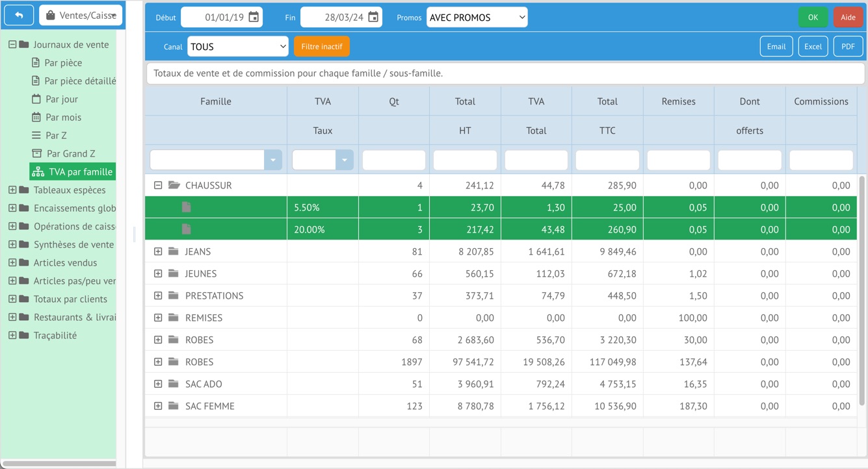868x469 pixels.
Task: Click the back arrow button
Action: click(19, 15)
